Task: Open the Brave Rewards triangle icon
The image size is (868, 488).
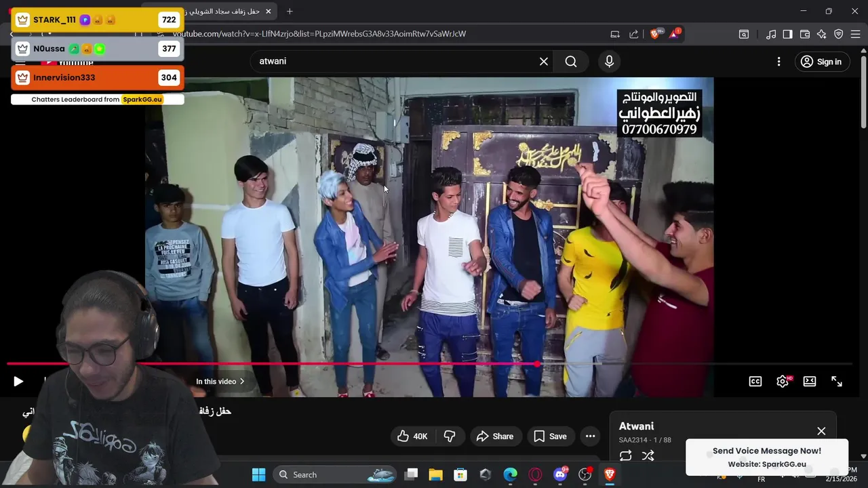Action: tap(675, 33)
